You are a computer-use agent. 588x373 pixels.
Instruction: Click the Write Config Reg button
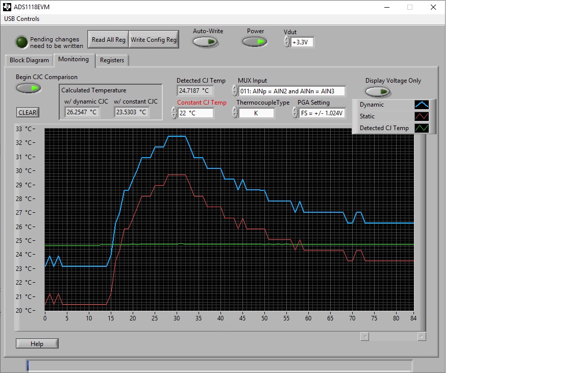click(153, 39)
